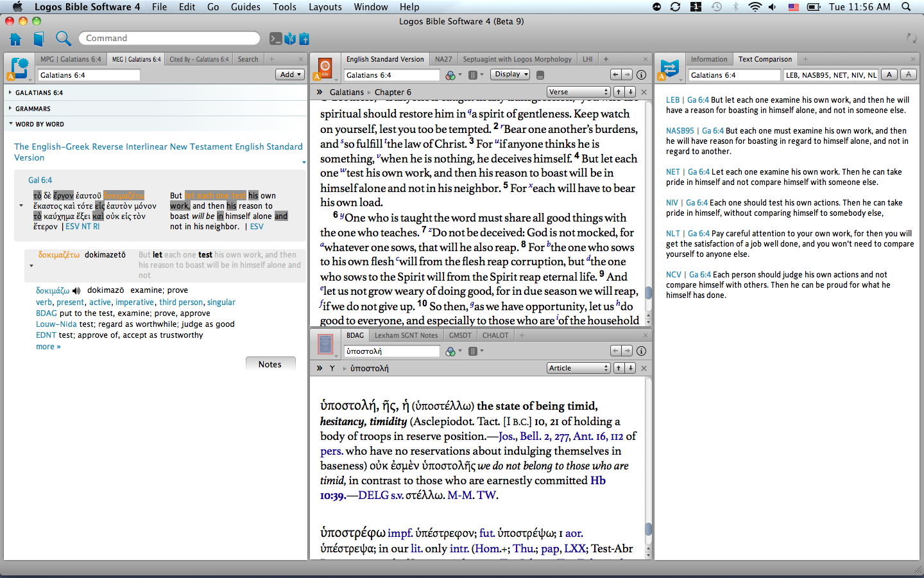Open the Add dropdown in Exegetical Guide

point(290,74)
